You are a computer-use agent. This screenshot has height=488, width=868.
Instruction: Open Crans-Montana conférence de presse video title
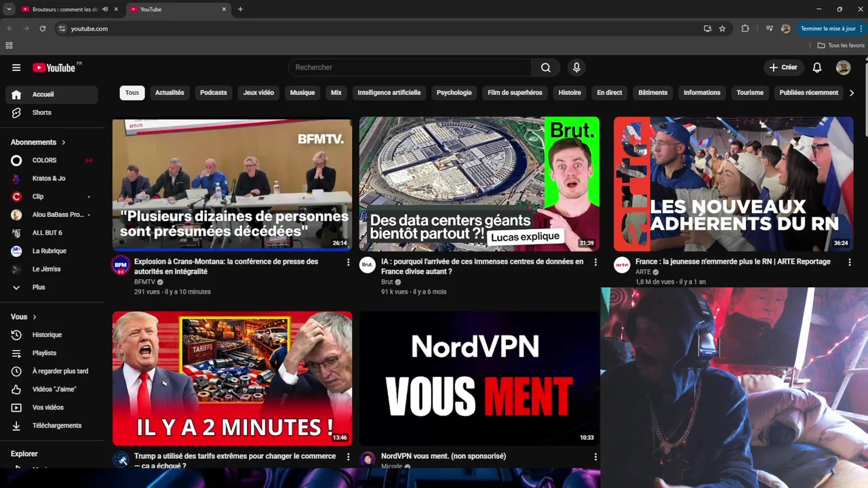coord(226,266)
